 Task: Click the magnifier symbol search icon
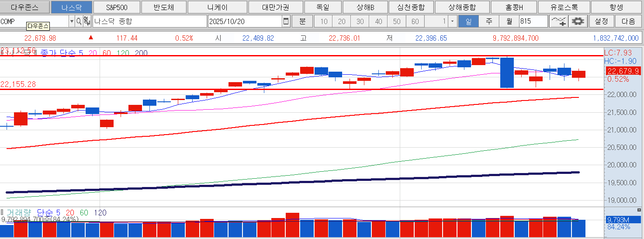[x=79, y=21]
